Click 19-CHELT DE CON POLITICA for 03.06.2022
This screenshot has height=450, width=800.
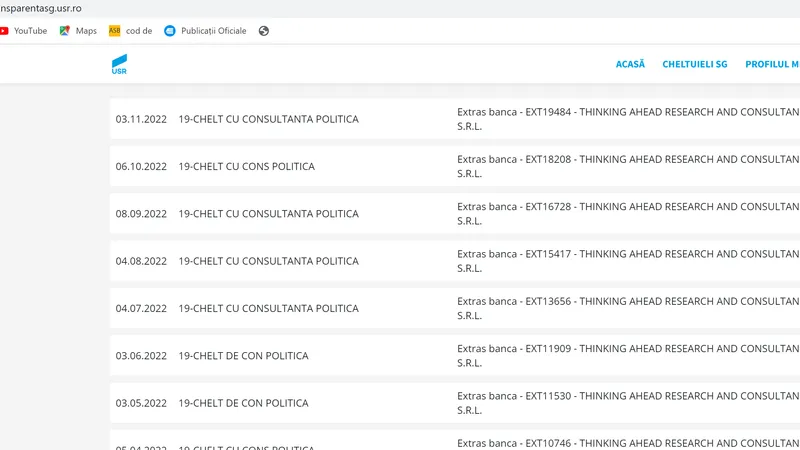coord(243,356)
